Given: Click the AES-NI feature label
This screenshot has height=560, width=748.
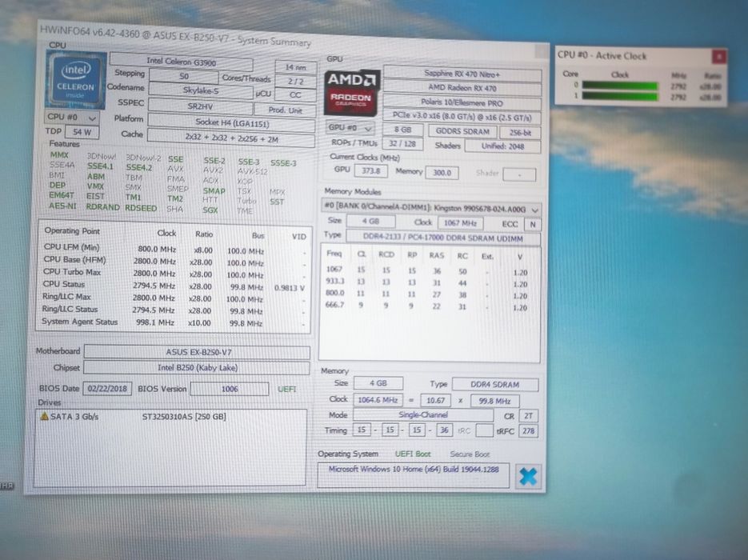Looking at the screenshot, I should (x=62, y=206).
